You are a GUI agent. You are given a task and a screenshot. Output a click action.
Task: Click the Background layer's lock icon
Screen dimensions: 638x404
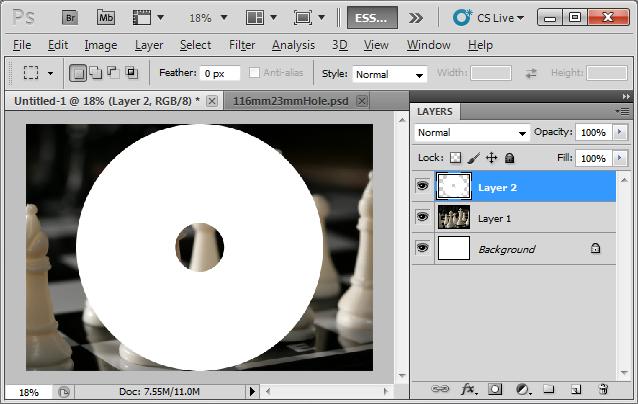pos(595,248)
